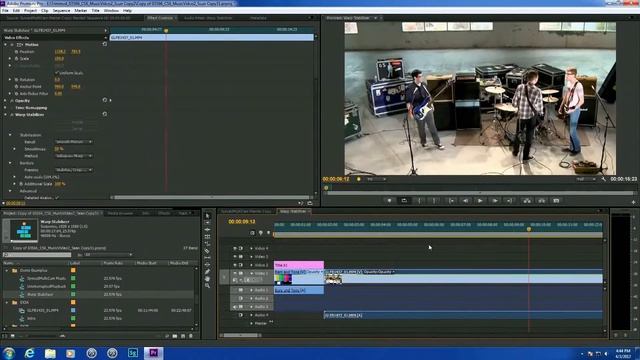Toggle Video 3 track eye visibility
The height and width of the screenshot is (360, 640).
[x=235, y=257]
